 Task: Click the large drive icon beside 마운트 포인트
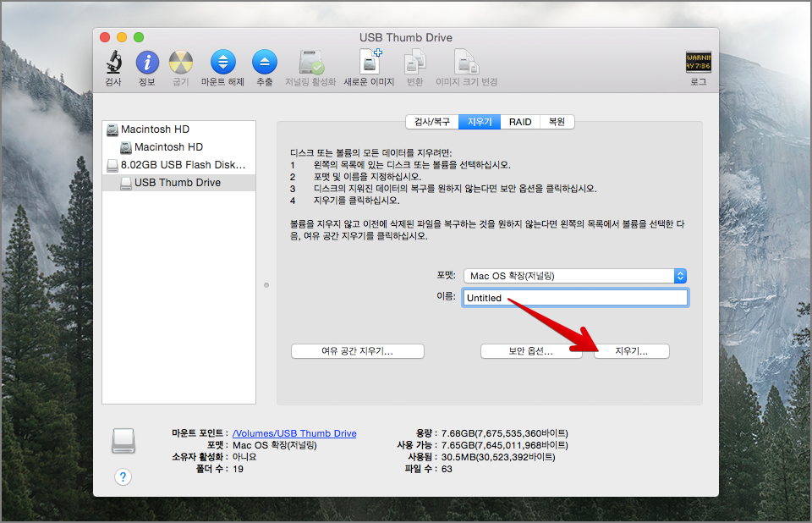(123, 441)
